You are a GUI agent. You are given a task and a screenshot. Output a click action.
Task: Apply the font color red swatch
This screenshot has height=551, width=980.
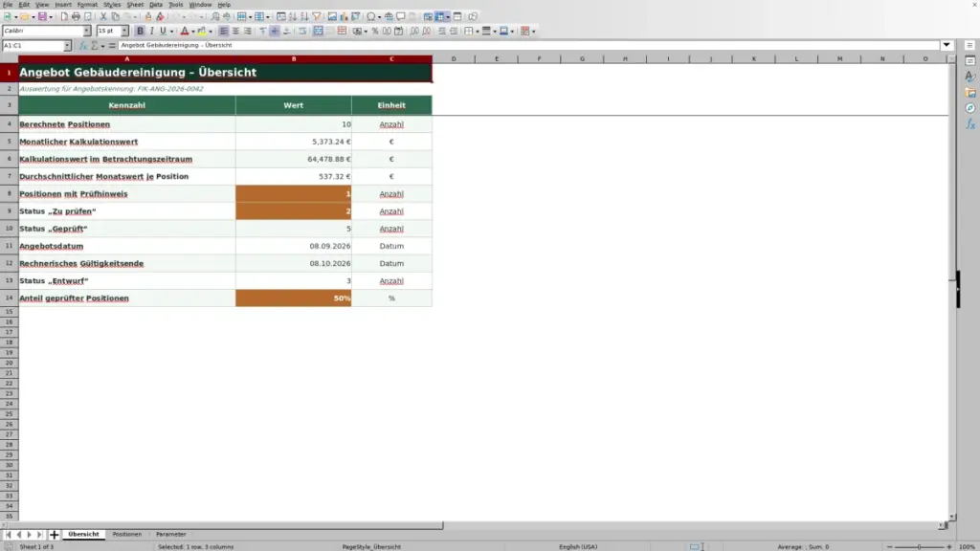pos(185,32)
